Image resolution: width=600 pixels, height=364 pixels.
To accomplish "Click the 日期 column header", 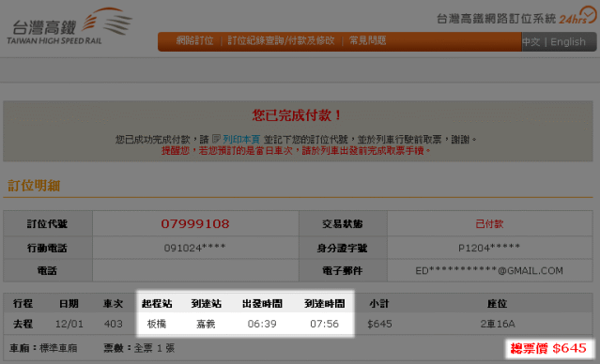I will click(69, 304).
